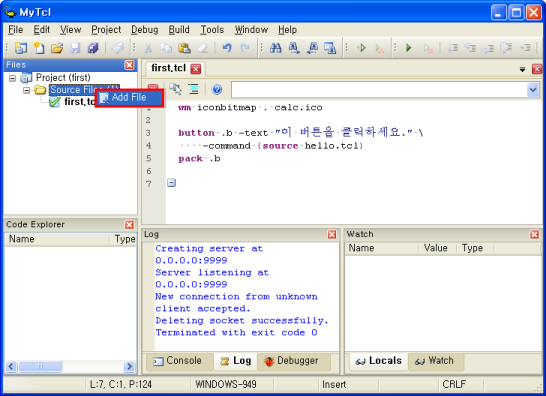The image size is (546, 396).
Task: Click the New file toolbar icon
Action: (x=39, y=48)
